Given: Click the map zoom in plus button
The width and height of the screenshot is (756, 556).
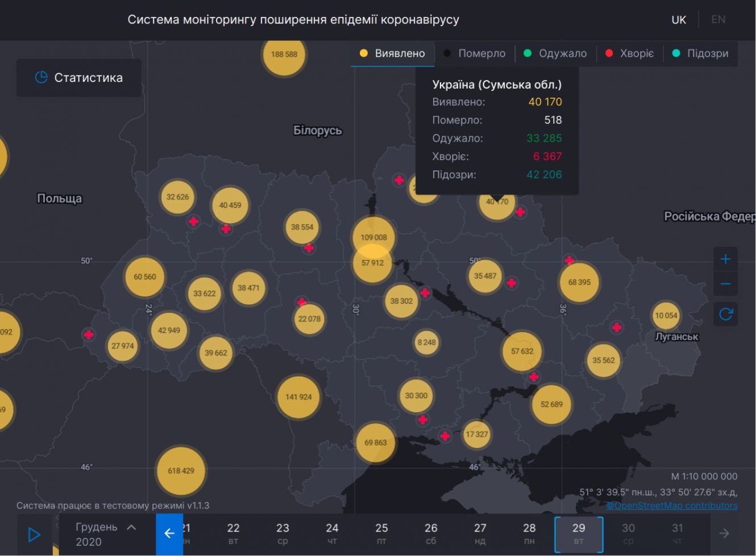Looking at the screenshot, I should tap(725, 260).
